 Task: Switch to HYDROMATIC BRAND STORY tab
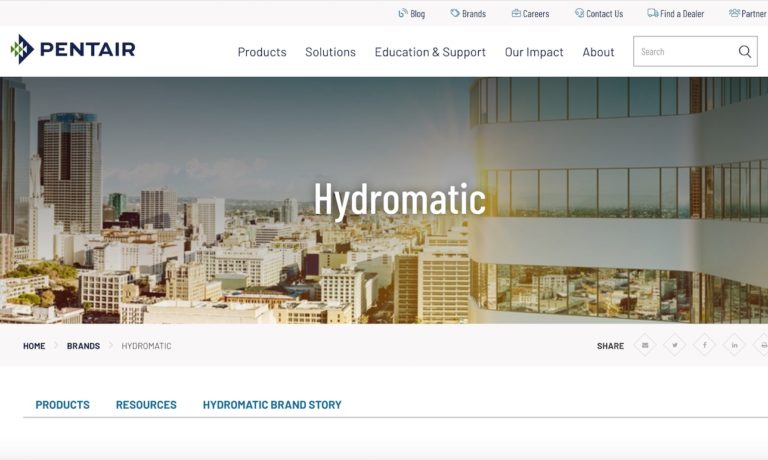[x=272, y=405]
